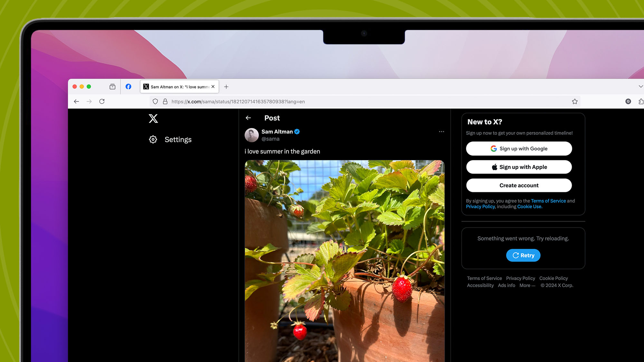Click the Retry button to reload
The image size is (644, 362).
[x=523, y=255]
